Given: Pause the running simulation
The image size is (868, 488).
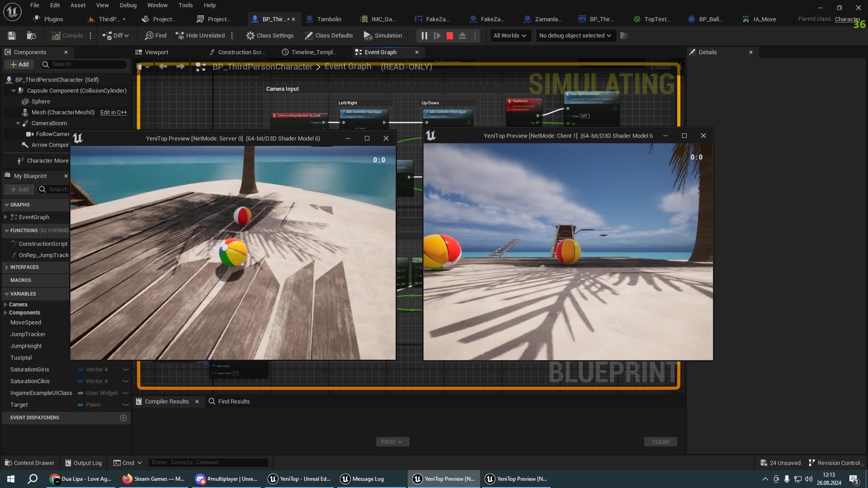Looking at the screenshot, I should [424, 35].
